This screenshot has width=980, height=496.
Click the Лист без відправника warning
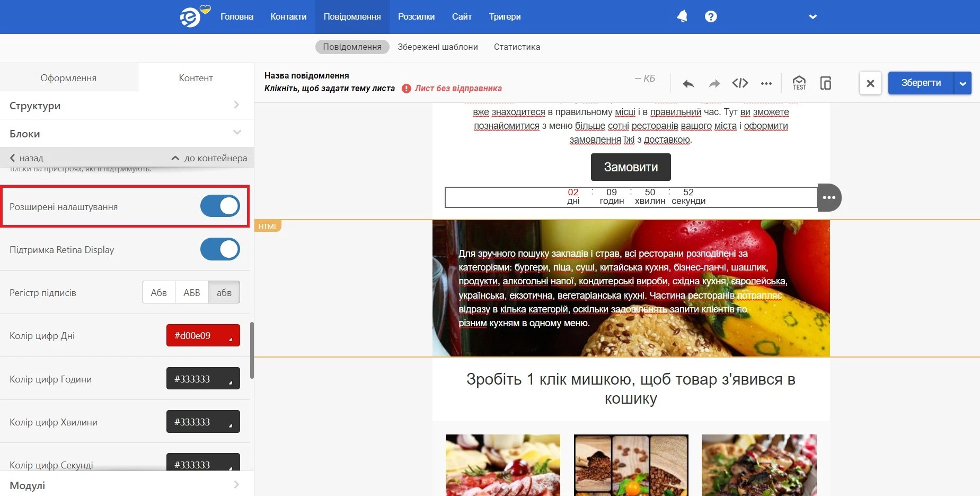(x=458, y=89)
